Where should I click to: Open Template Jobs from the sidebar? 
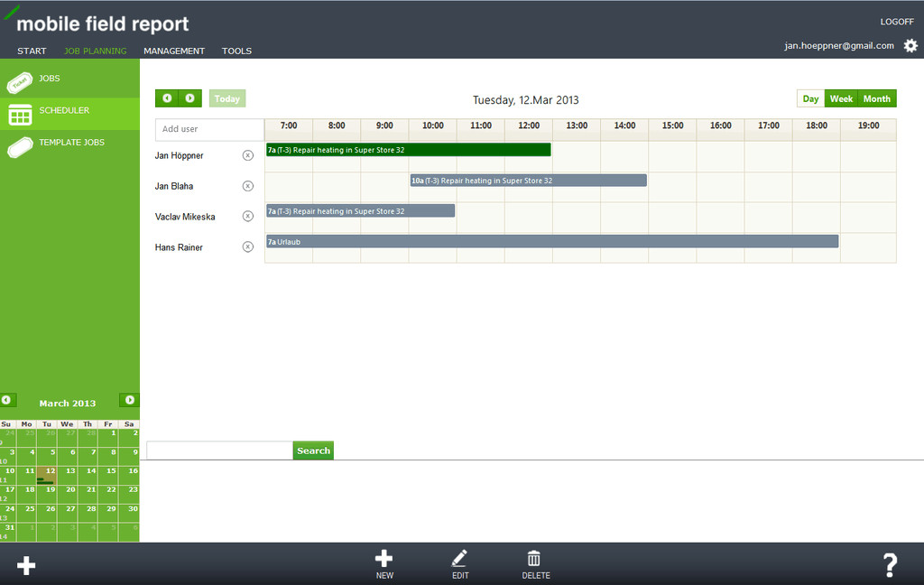point(70,142)
